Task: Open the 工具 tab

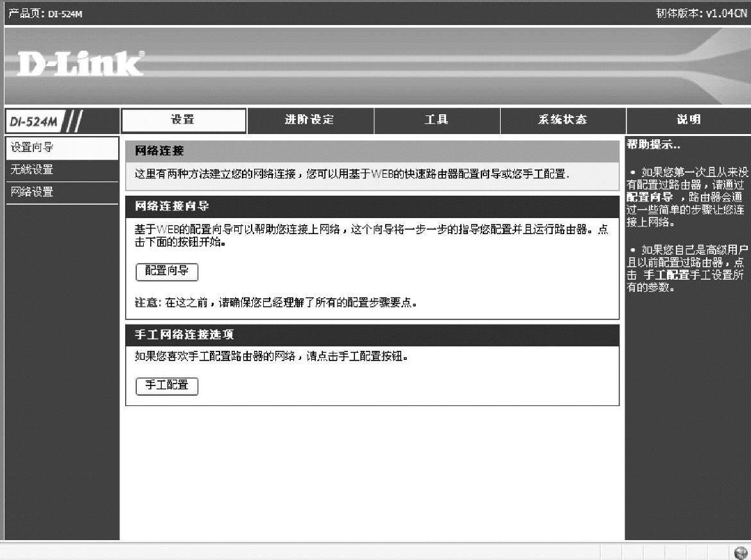Action: coord(436,120)
